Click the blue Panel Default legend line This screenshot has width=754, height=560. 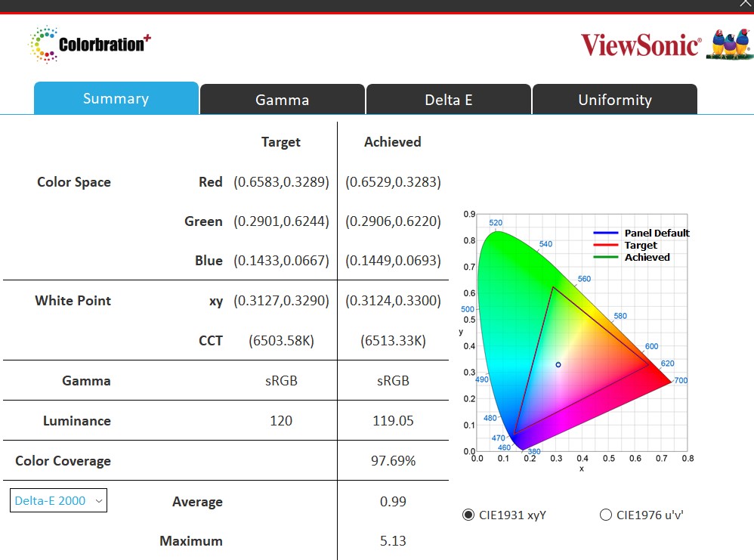606,234
